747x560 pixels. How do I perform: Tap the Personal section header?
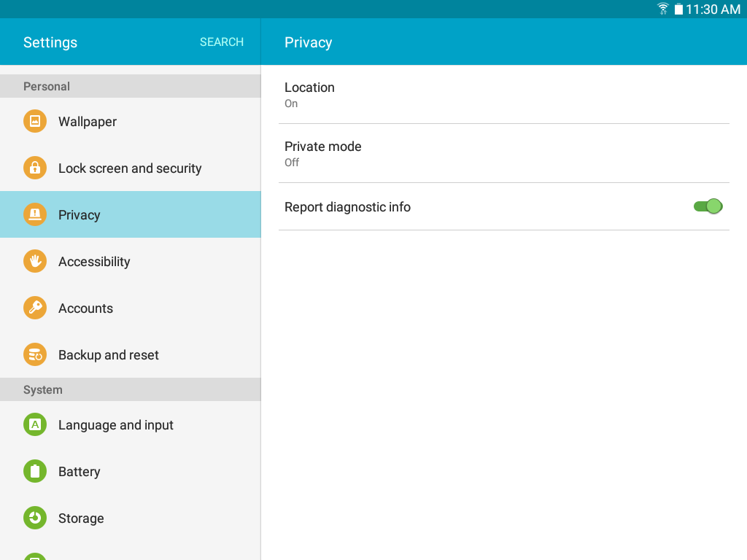pos(131,86)
